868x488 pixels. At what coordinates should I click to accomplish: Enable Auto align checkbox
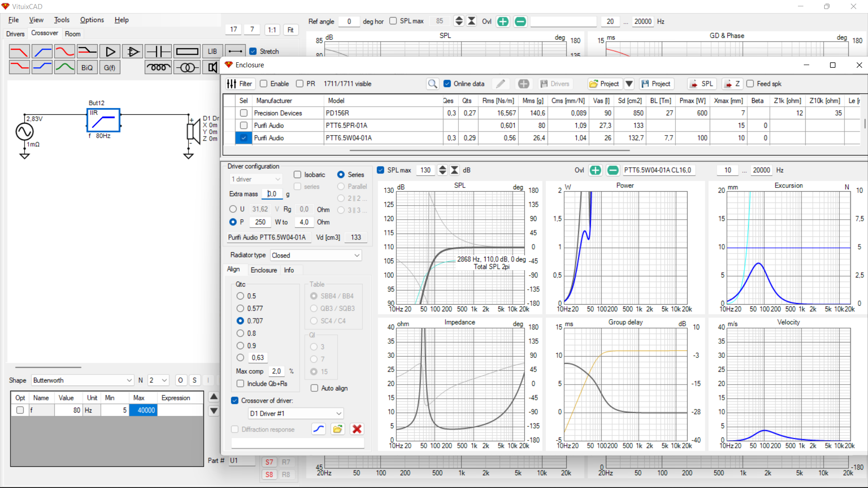pos(314,388)
